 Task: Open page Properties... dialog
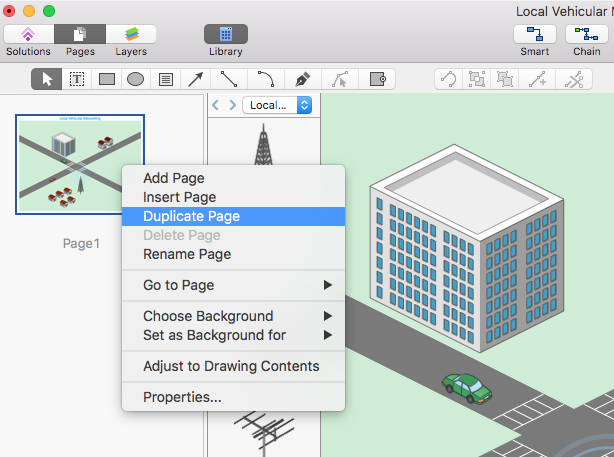coord(182,397)
